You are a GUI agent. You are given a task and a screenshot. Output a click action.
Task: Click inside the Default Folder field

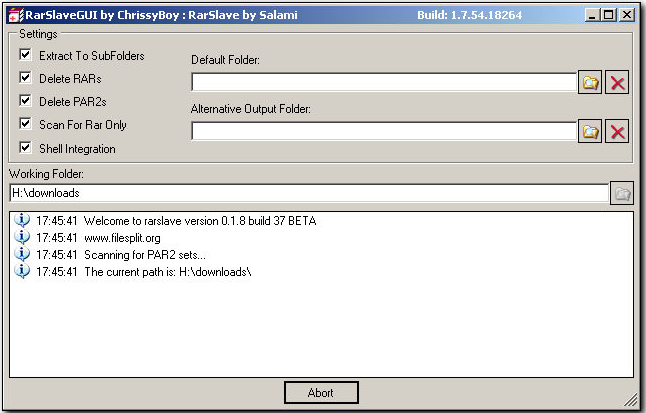(384, 82)
